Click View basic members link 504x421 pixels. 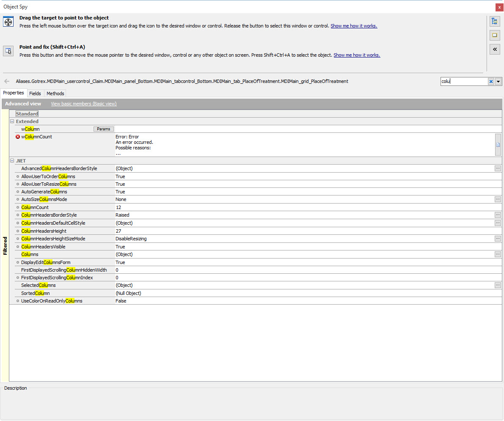(84, 104)
